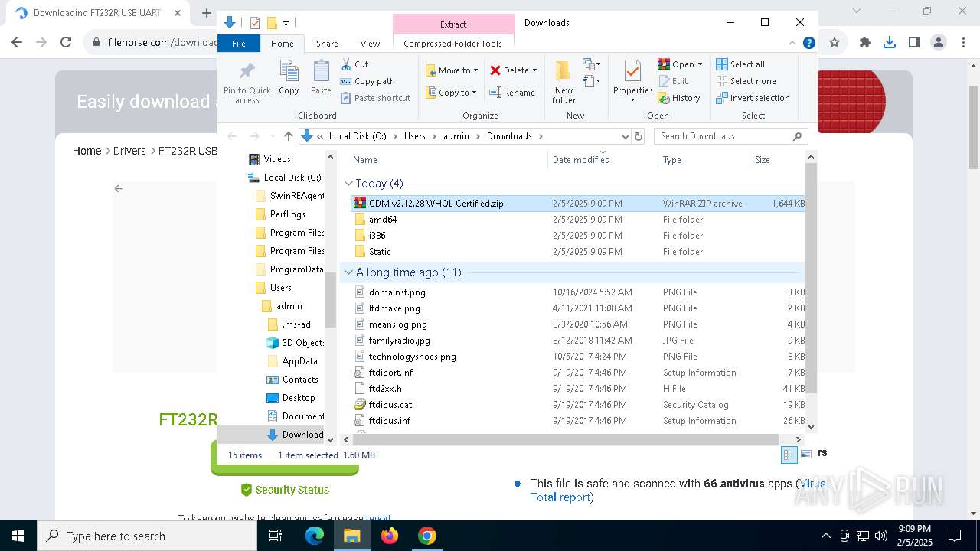This screenshot has width=980, height=551.
Task: Open the Extract contextual tab
Action: [x=453, y=24]
